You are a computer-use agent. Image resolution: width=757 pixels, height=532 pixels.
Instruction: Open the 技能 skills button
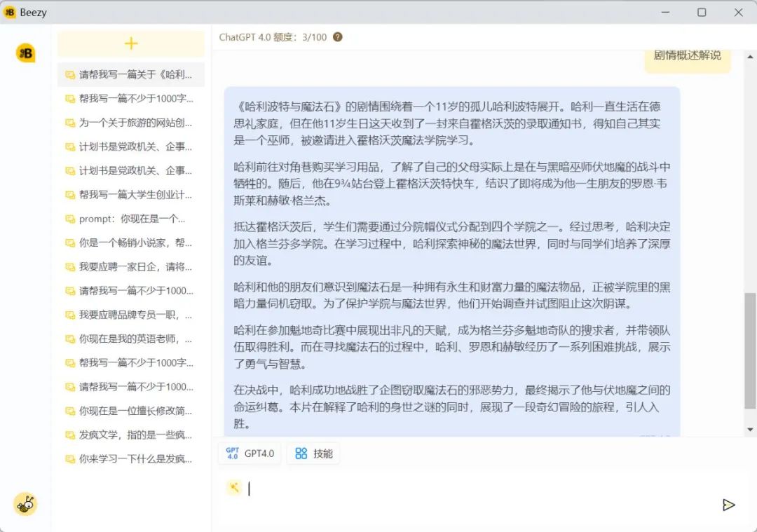(314, 453)
